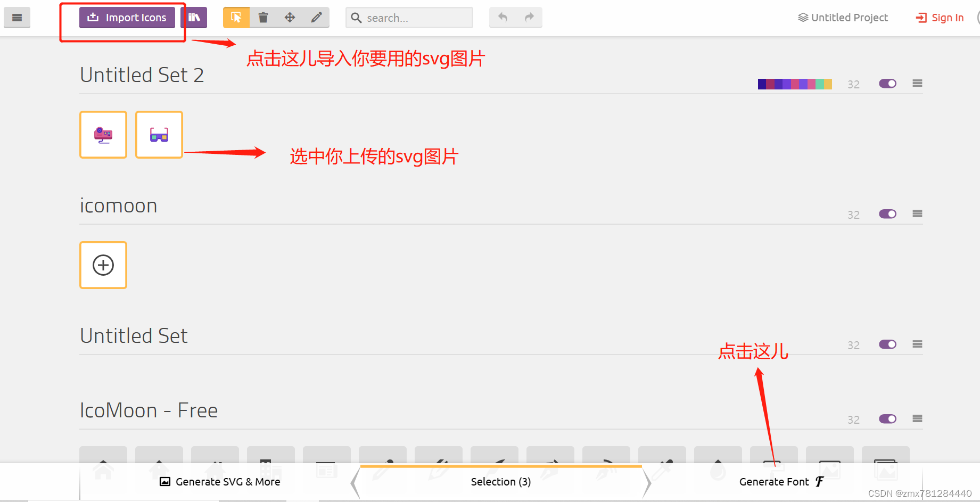Select the delete trash tool
This screenshot has height=502, width=980.
pos(263,18)
